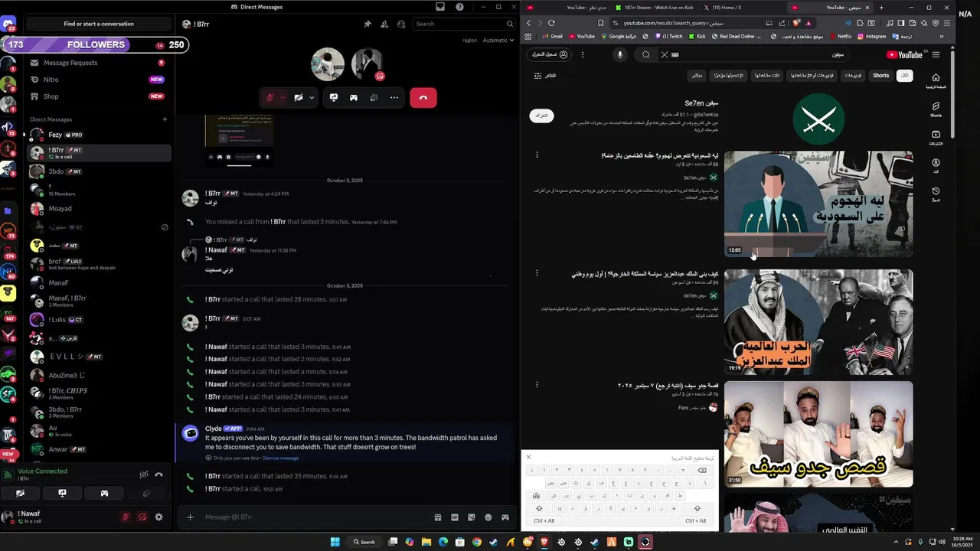The height and width of the screenshot is (551, 980).
Task: Open Shop in Discord sidebar
Action: [98, 96]
